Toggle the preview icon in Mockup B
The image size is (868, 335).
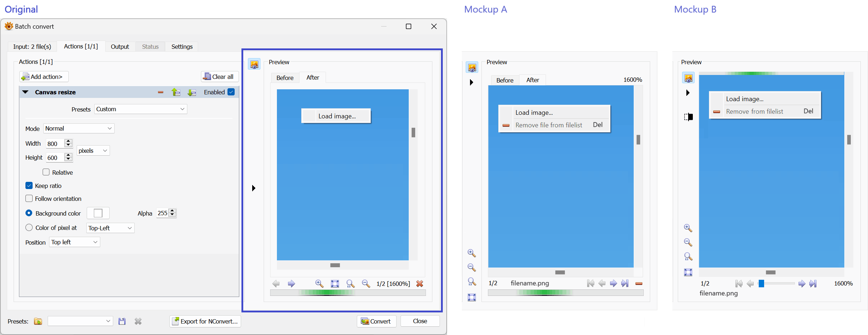[688, 78]
